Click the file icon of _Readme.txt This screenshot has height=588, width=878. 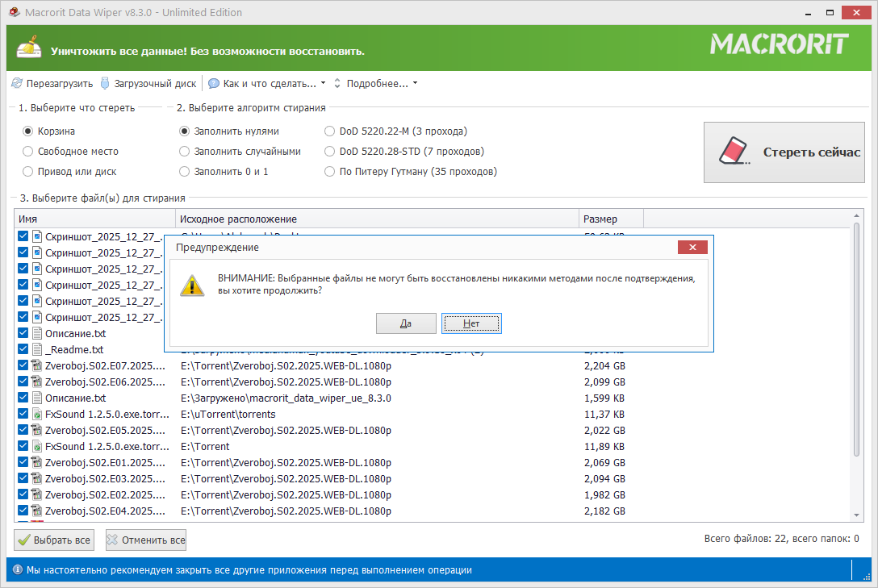(36, 349)
